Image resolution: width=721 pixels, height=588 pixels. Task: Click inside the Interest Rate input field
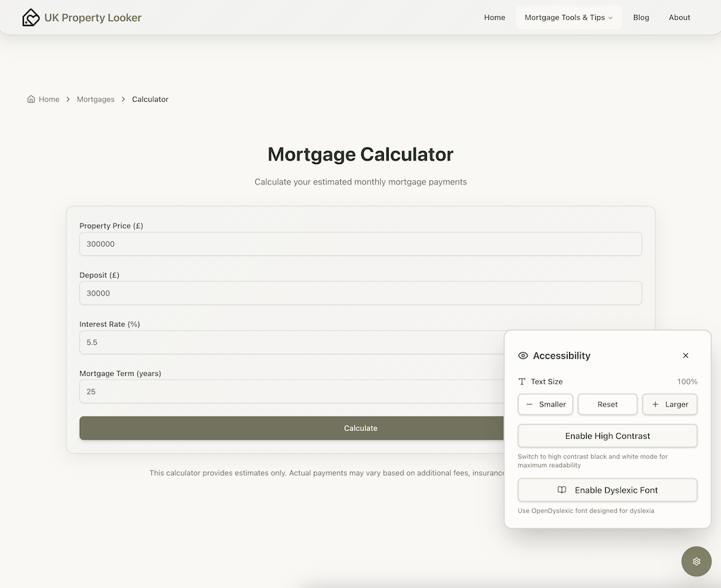click(283, 342)
